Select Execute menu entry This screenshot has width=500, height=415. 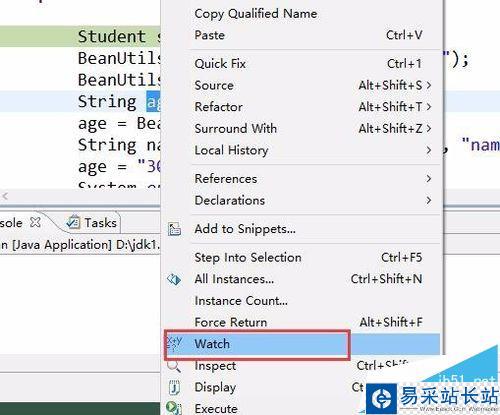click(x=216, y=409)
